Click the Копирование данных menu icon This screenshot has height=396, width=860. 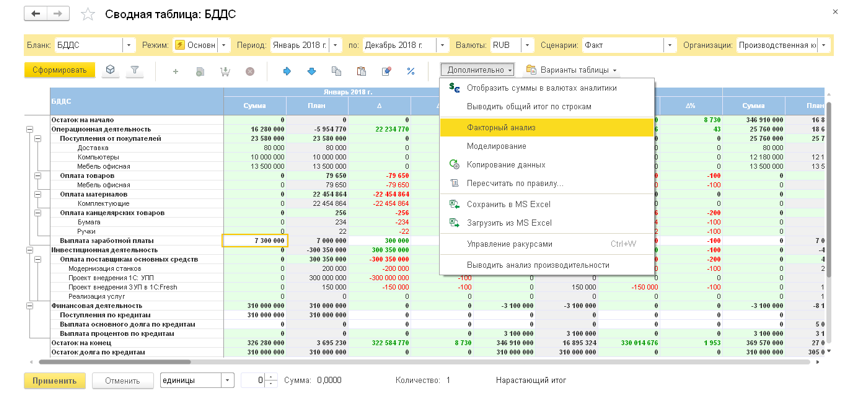(454, 165)
